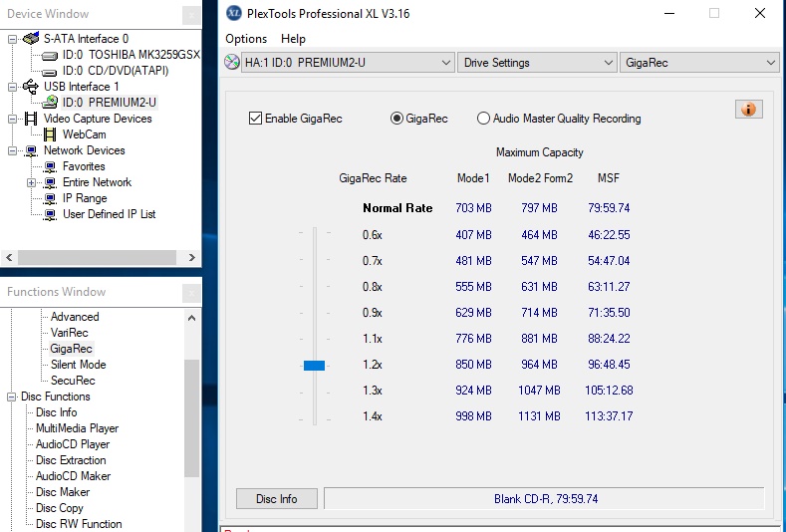Click the 1.4x GigaRec rate label

(x=373, y=416)
